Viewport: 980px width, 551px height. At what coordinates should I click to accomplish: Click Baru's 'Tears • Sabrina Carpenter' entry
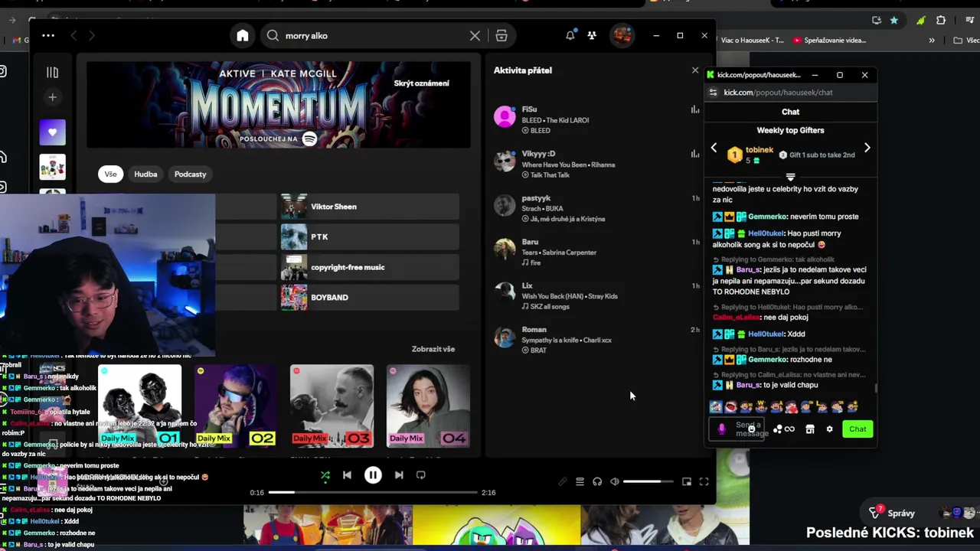[559, 253]
